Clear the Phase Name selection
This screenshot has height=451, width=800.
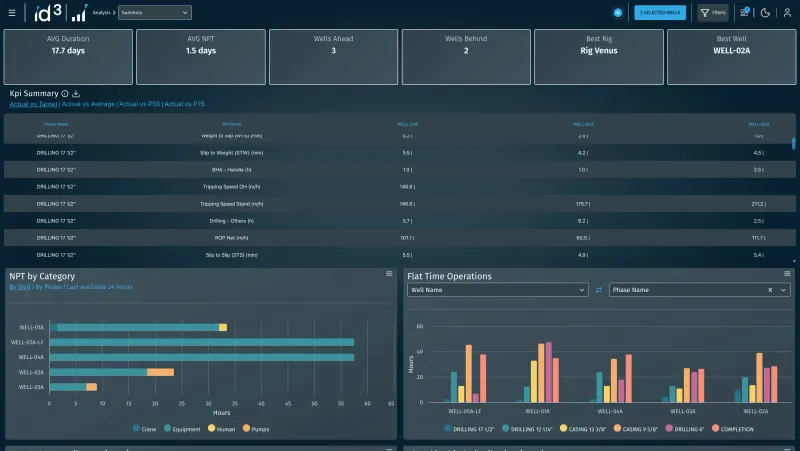point(770,290)
